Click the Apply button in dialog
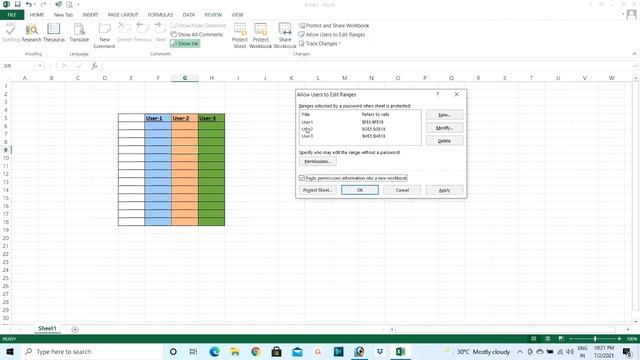 [444, 190]
